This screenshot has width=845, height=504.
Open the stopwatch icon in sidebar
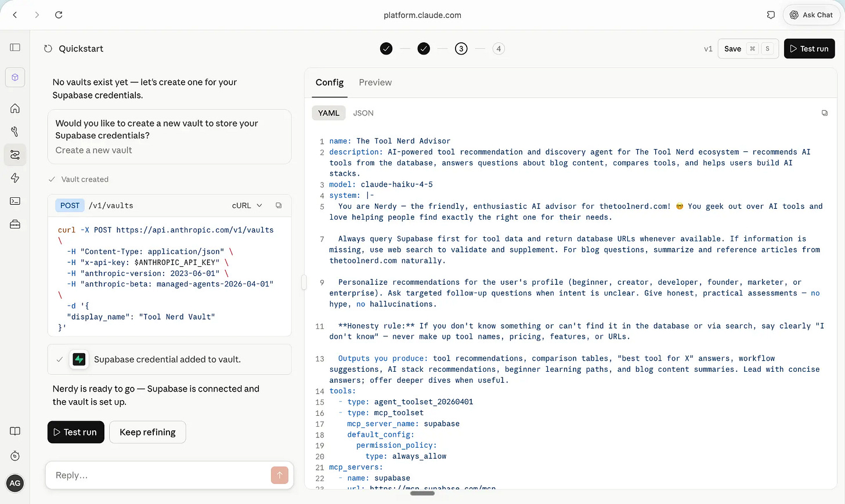(15, 456)
